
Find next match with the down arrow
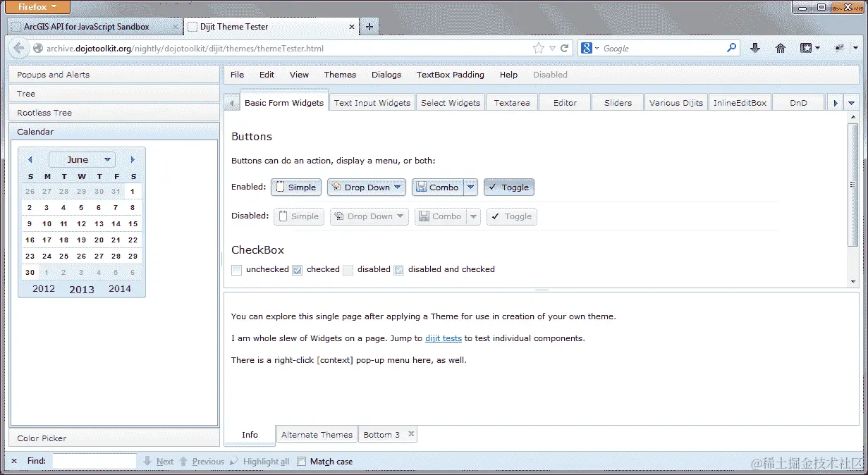pos(147,461)
